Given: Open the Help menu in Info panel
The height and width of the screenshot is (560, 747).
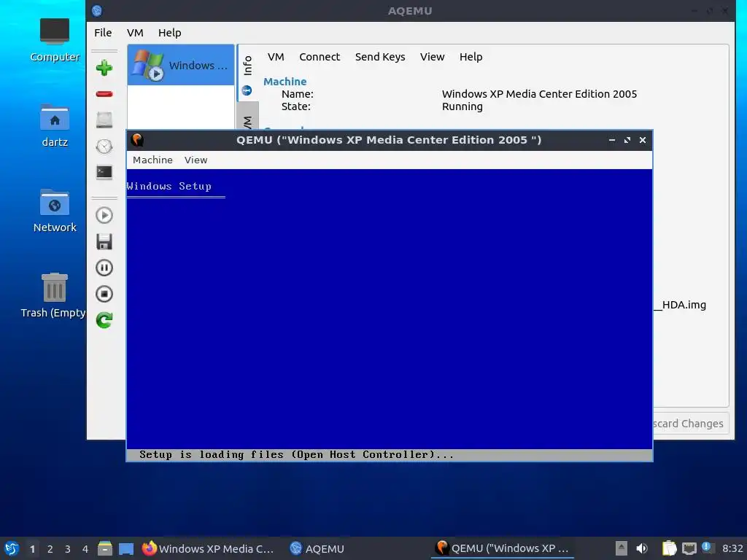Looking at the screenshot, I should (471, 57).
